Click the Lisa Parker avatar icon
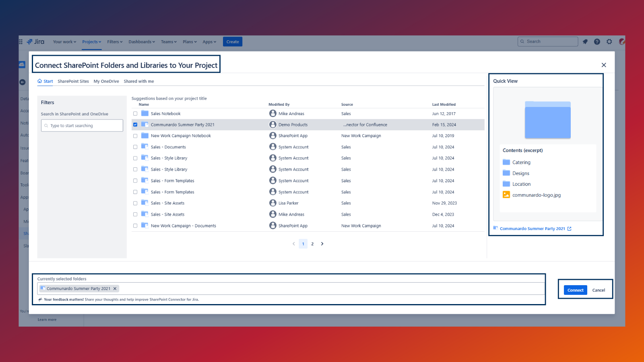Viewport: 644px width, 362px height. coord(273,203)
